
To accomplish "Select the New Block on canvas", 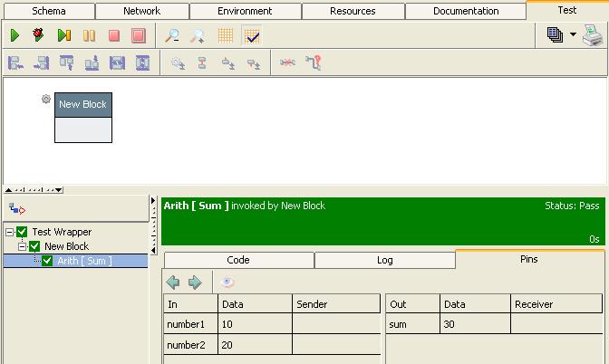I will pos(82,117).
